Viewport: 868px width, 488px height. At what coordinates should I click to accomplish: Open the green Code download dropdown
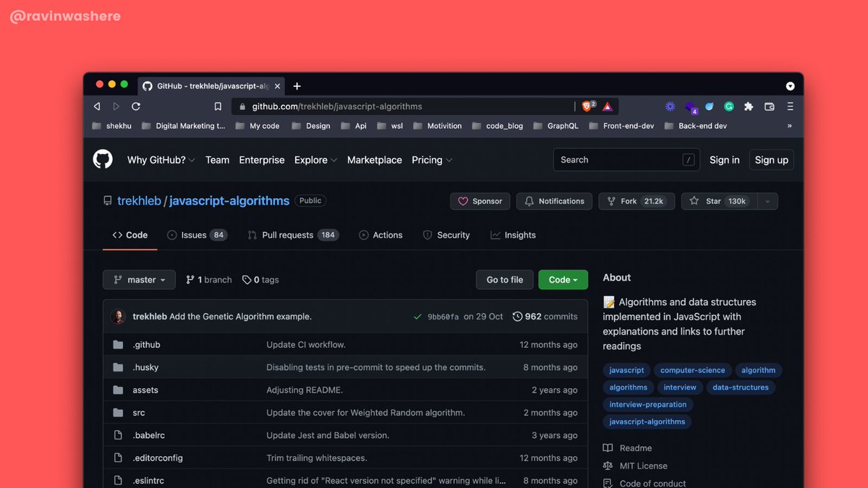coord(563,280)
